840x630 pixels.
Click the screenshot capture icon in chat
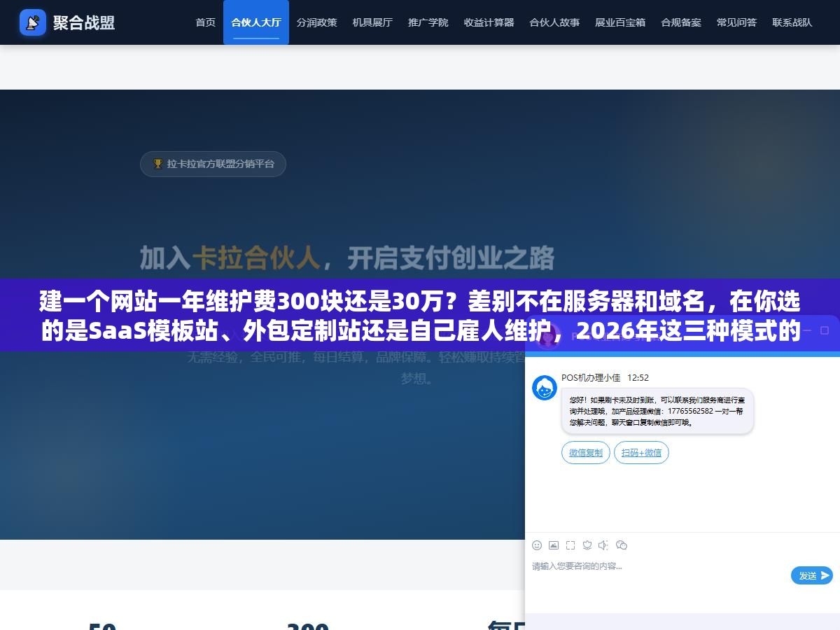[x=570, y=545]
